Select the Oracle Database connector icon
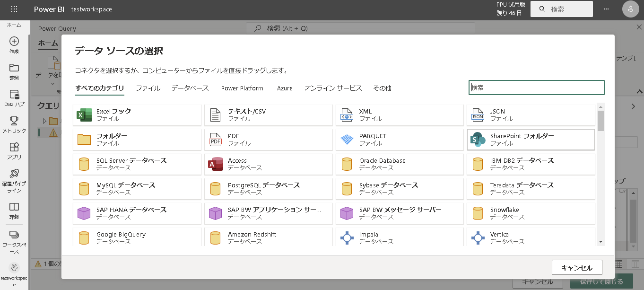Image resolution: width=644 pixels, height=290 pixels. (x=347, y=164)
